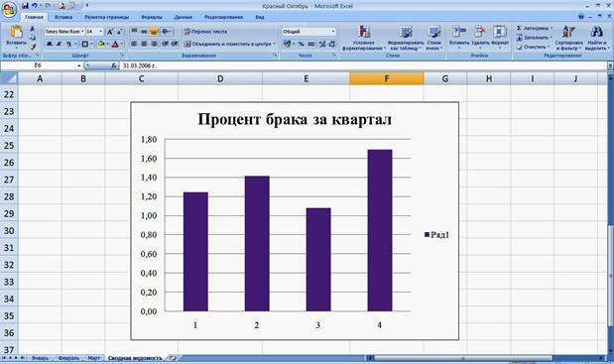Click the Paste clipboard icon
This screenshot has height=364, width=614.
click(17, 32)
